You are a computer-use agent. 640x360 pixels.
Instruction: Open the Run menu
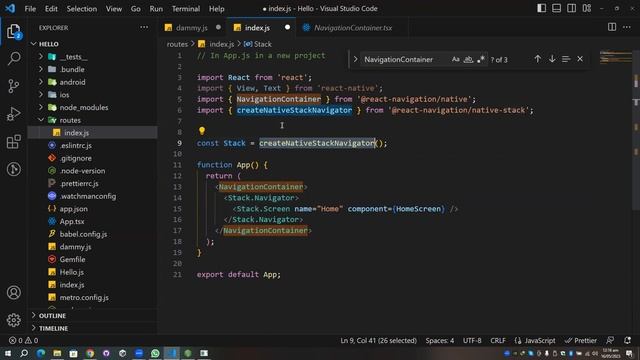click(x=156, y=9)
